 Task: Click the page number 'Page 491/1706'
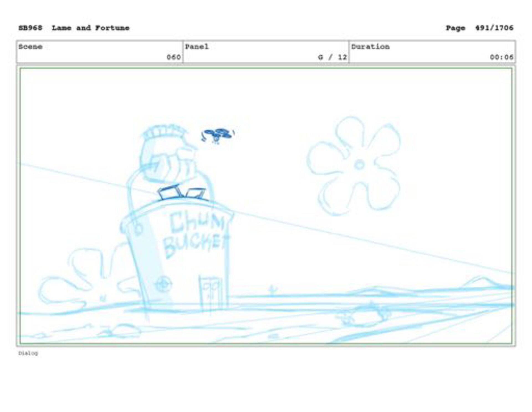479,28
